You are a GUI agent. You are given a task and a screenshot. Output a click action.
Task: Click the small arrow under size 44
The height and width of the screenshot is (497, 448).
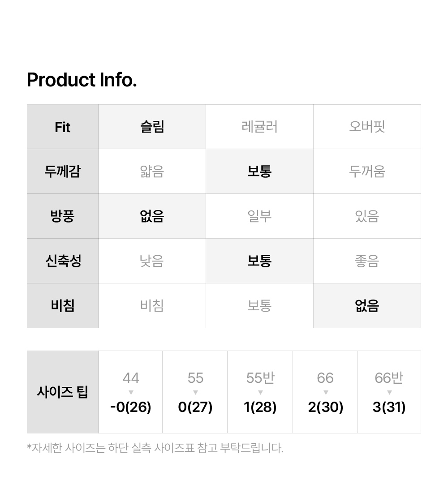point(131,393)
